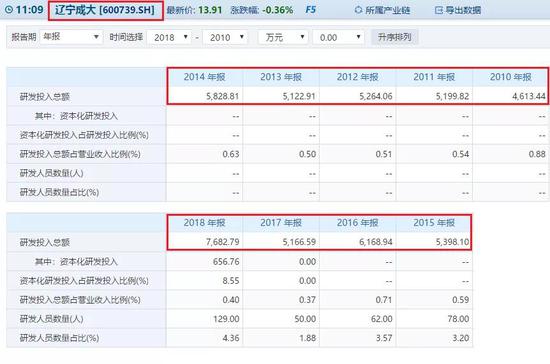The width and height of the screenshot is (550, 364).
Task: Click staff ratio value 4.36
Action: (x=231, y=338)
